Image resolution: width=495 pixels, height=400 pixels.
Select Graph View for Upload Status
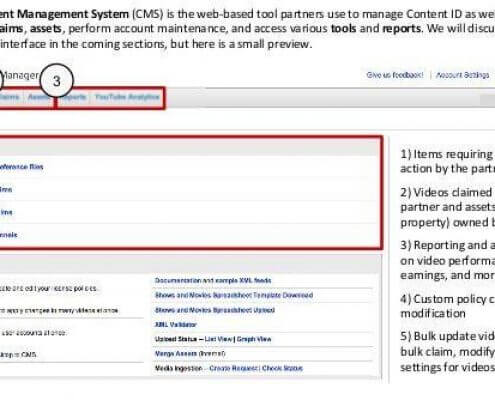pos(254,339)
